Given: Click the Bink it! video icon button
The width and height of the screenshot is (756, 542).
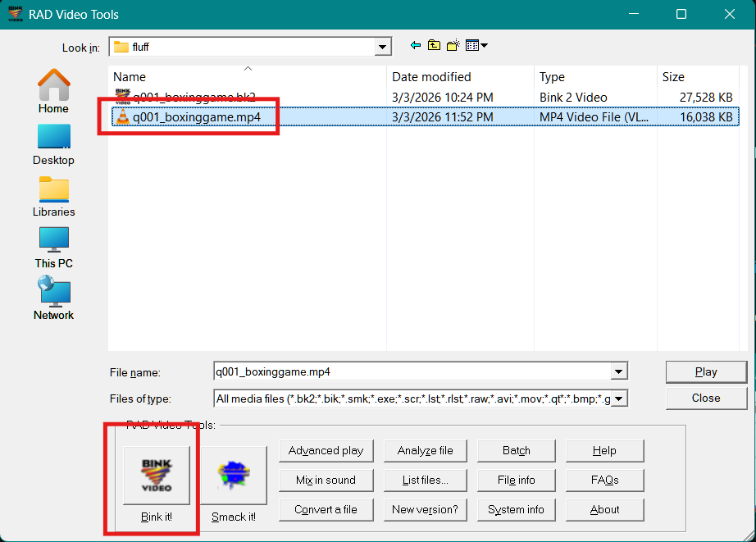Looking at the screenshot, I should [157, 475].
